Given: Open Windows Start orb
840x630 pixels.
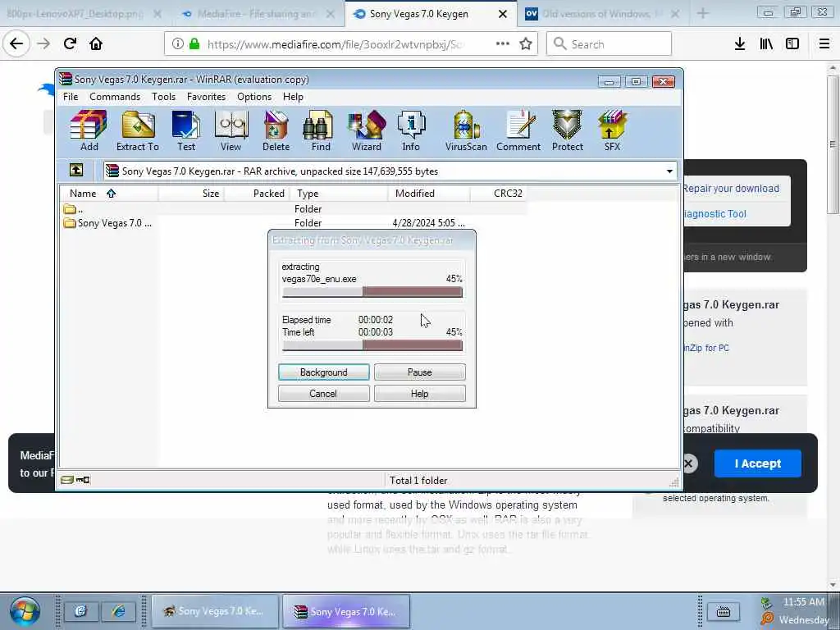Looking at the screenshot, I should coord(24,610).
